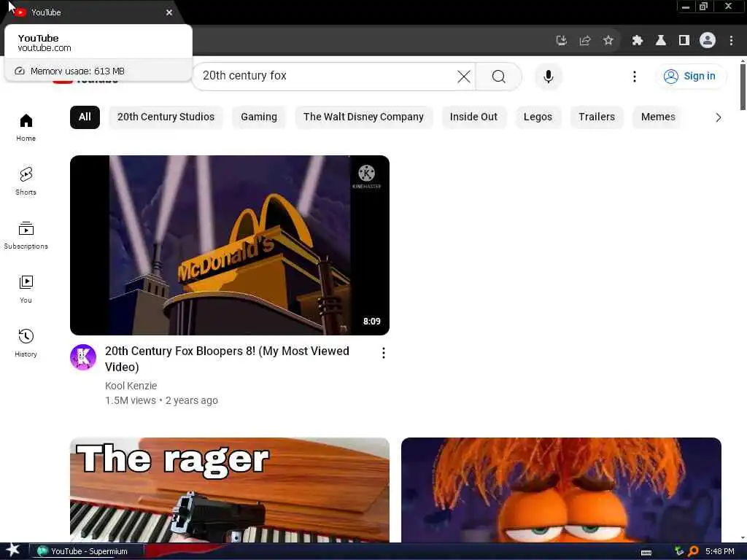Click the 5:48 PM taskbar clock

(x=719, y=551)
